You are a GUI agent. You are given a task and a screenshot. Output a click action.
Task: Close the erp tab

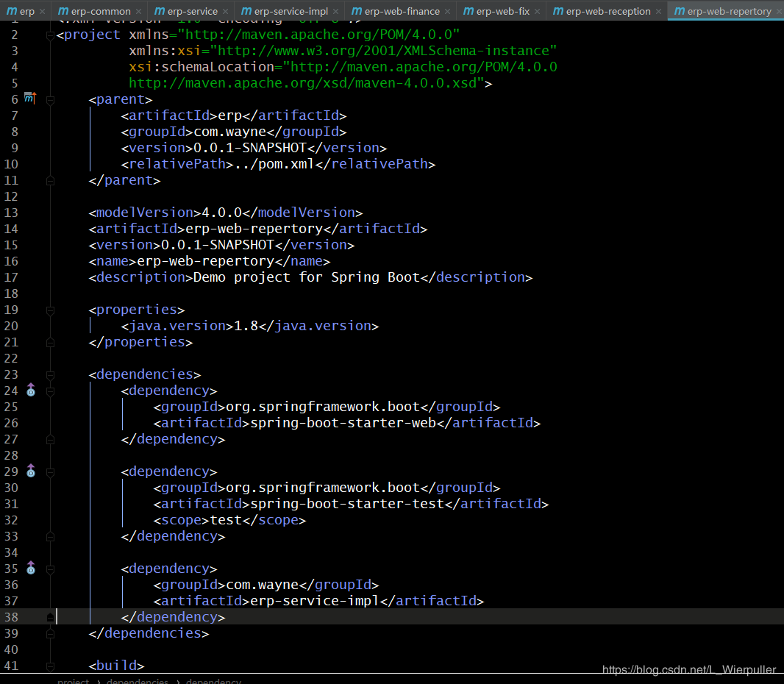point(42,12)
